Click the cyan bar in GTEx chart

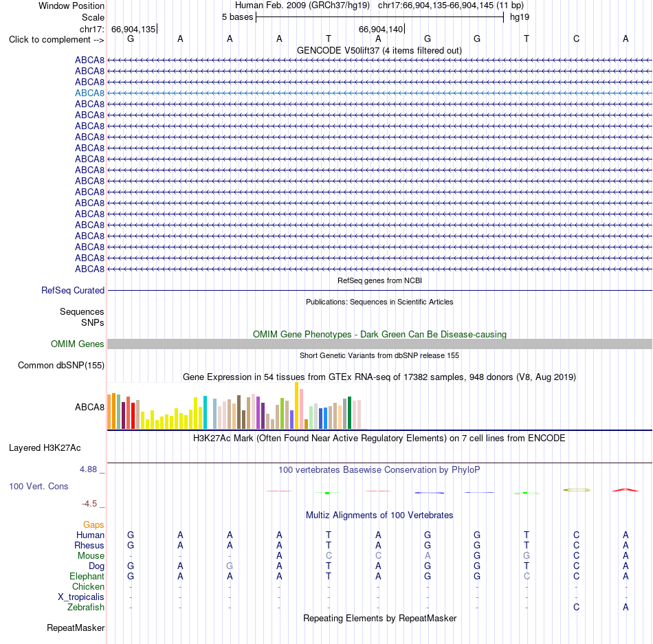coord(205,412)
